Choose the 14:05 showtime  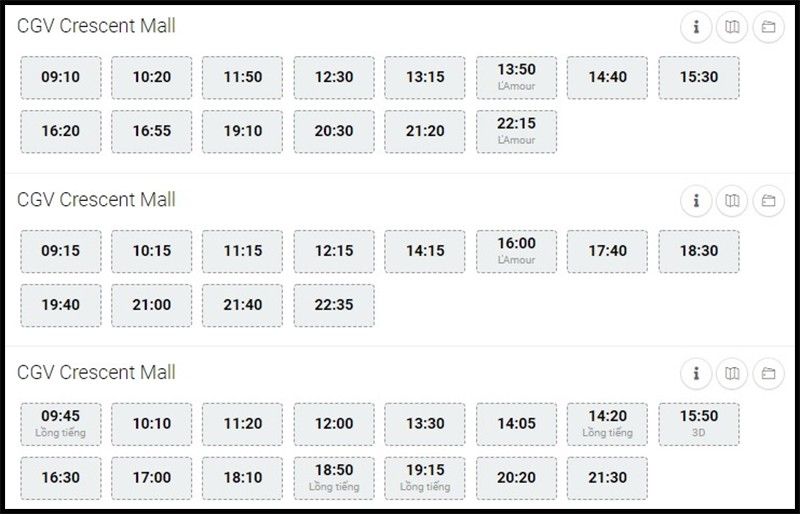tap(516, 424)
